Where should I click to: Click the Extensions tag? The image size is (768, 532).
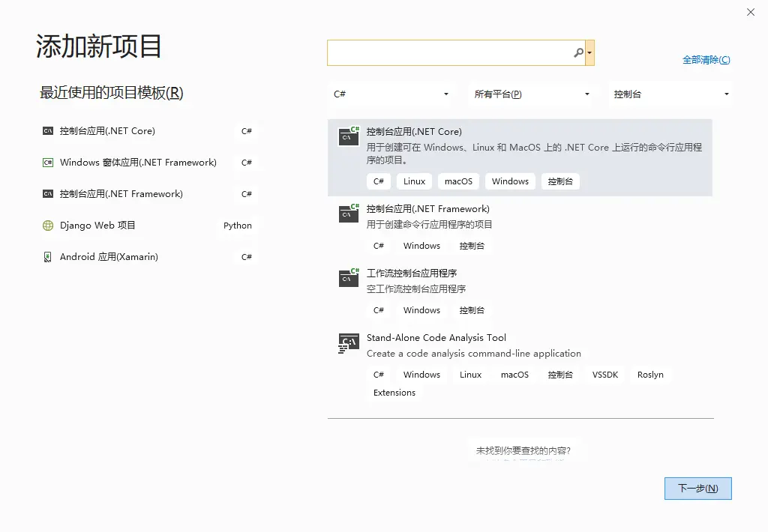[x=394, y=393]
